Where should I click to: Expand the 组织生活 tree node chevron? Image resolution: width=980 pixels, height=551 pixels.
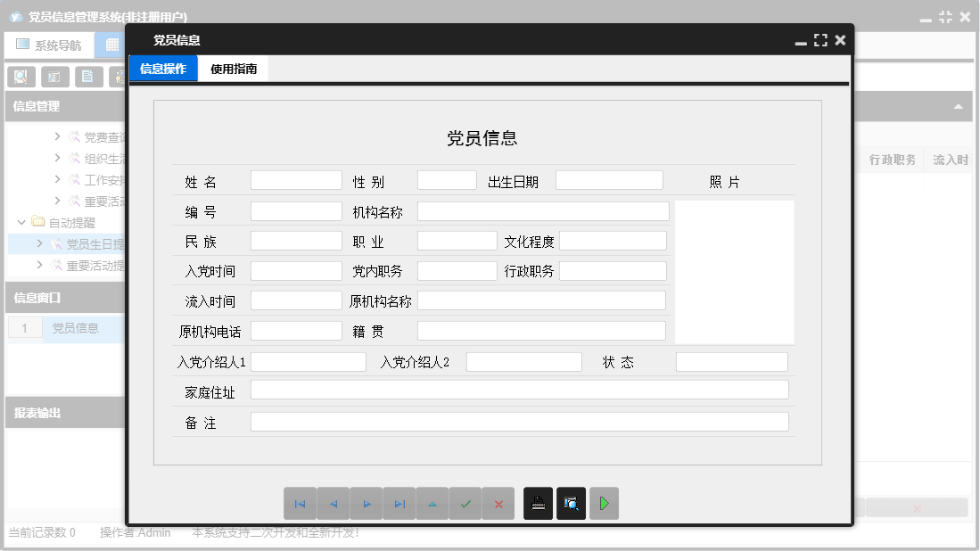57,158
